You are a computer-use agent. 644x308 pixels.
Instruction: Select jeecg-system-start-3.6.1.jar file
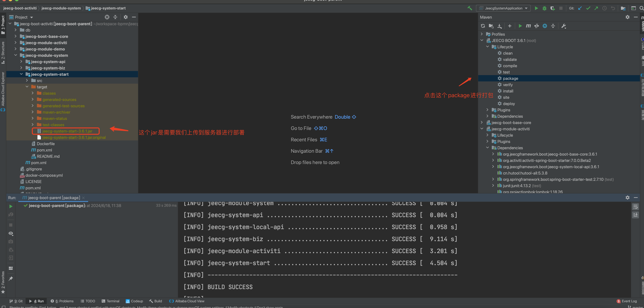[67, 131]
